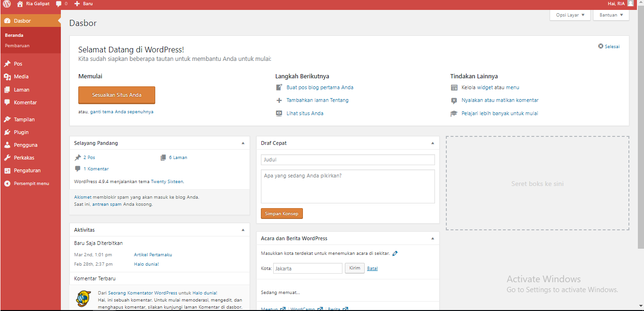Click the bubble icon beside 1 Komentar
This screenshot has width=644, height=311.
78,169
